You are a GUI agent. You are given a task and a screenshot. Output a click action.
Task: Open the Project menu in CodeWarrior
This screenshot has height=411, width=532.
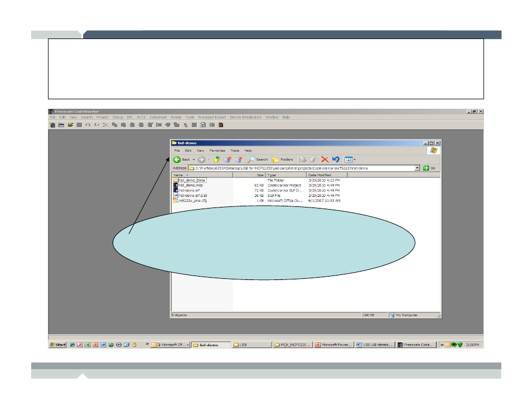(x=102, y=118)
